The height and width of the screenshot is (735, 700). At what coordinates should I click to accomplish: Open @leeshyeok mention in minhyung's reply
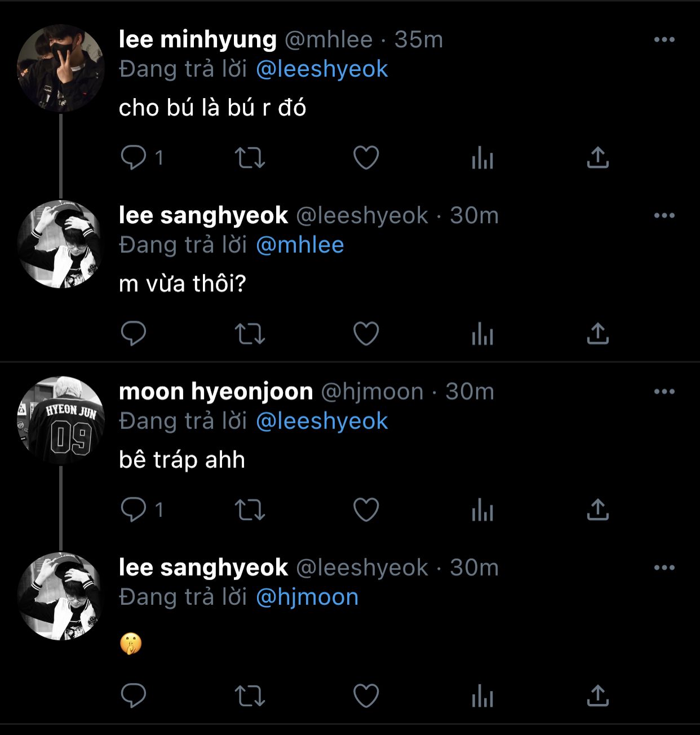pos(322,69)
